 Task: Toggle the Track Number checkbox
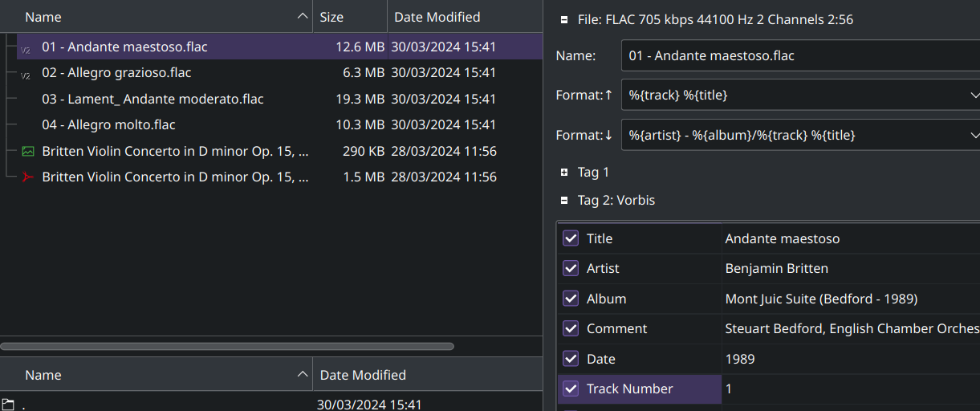pos(571,389)
